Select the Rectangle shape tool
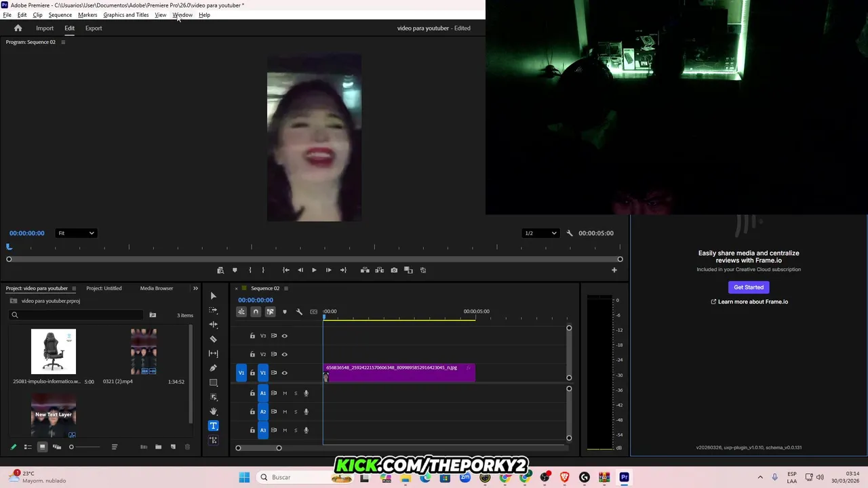 (x=214, y=382)
